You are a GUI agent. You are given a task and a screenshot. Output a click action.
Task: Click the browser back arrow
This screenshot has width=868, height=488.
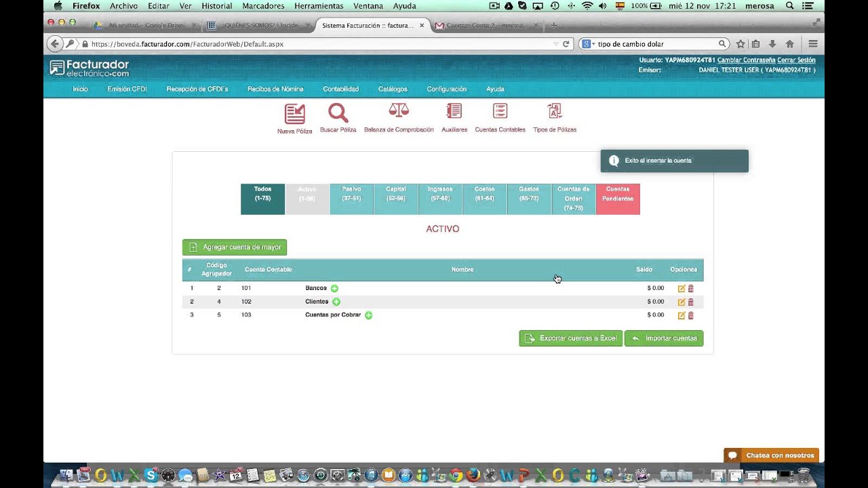[x=56, y=44]
